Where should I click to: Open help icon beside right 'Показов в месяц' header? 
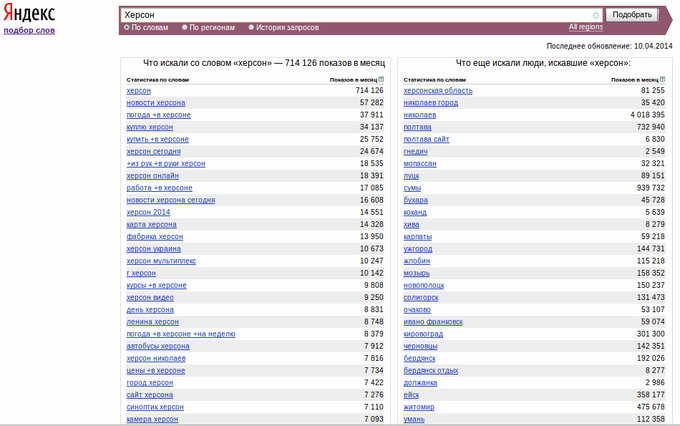point(662,79)
